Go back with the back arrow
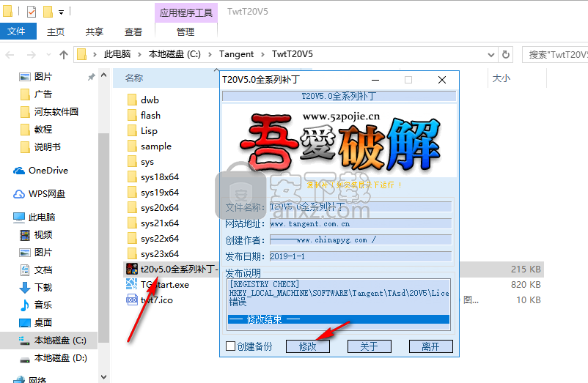Image resolution: width=588 pixels, height=383 pixels. [10, 55]
